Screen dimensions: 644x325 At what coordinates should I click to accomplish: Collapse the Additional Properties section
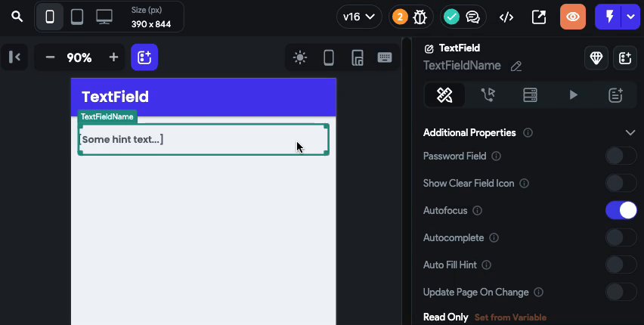point(630,133)
